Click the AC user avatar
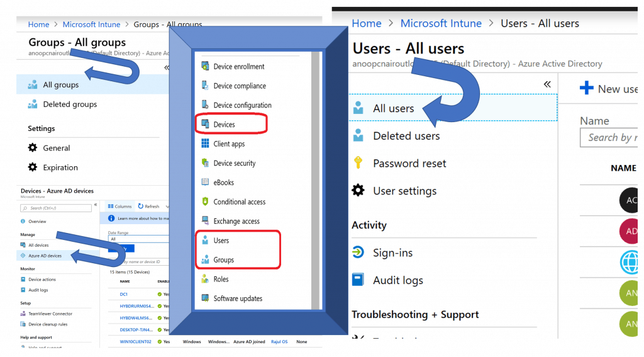Screen dimensions: 644x357 pyautogui.click(x=629, y=200)
